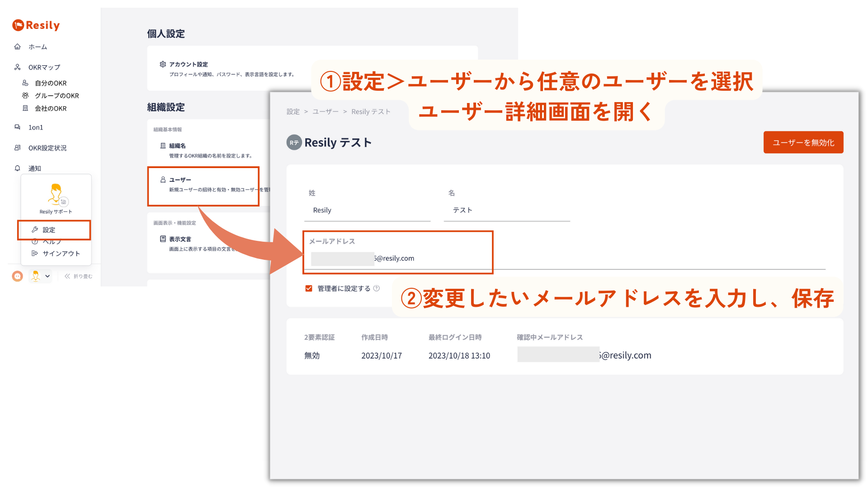Viewport: 868px width, 488px height.
Task: Open グループのOKR group icon
Action: click(x=26, y=96)
